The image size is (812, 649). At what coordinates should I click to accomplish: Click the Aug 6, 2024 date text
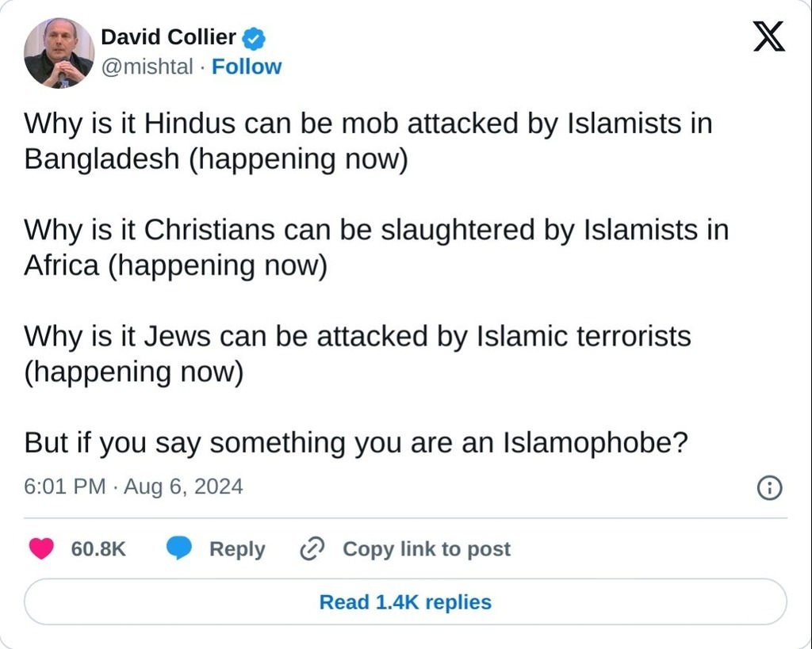[183, 486]
